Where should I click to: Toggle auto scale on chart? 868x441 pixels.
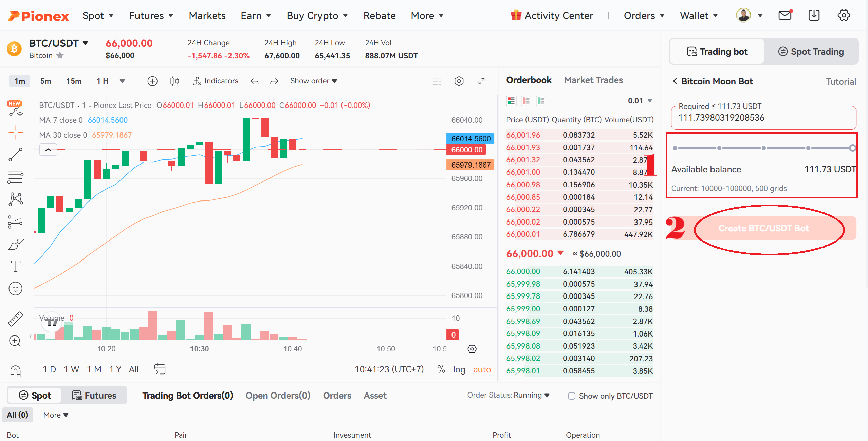(x=482, y=369)
